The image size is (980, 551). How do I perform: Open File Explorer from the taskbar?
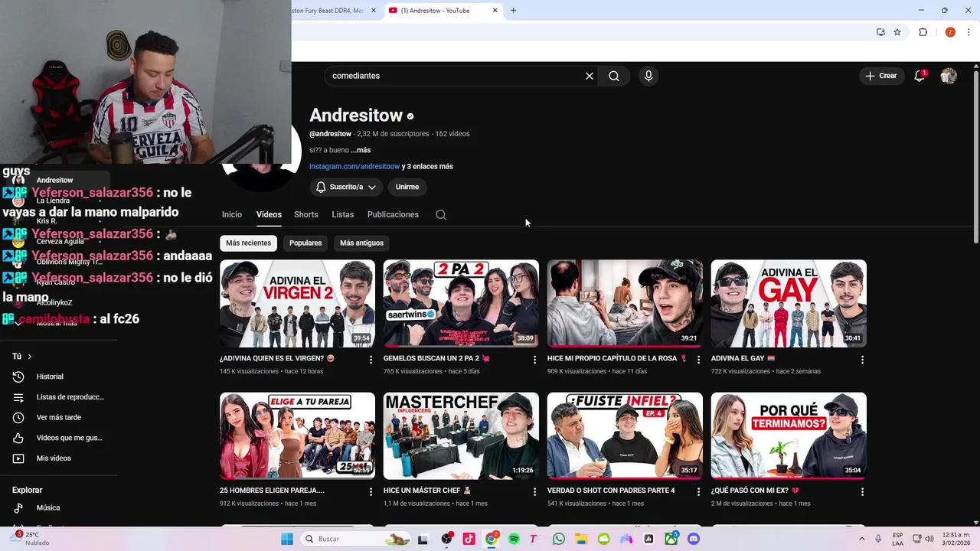pyautogui.click(x=581, y=539)
